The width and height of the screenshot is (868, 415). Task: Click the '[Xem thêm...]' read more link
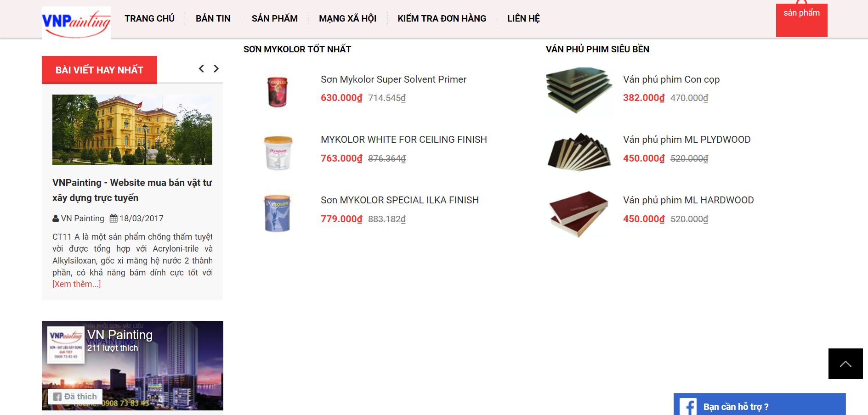77,284
